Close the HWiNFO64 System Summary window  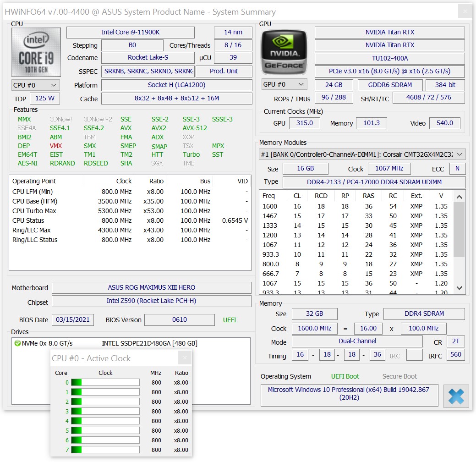(x=465, y=11)
